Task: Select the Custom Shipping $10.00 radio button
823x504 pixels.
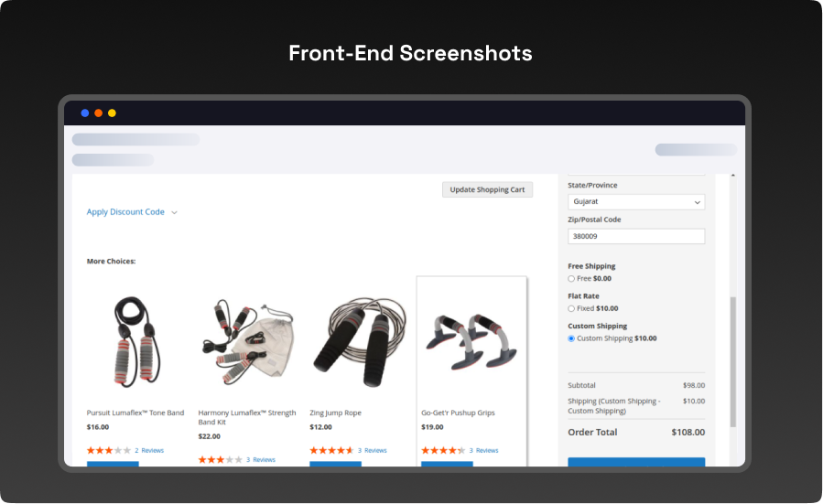Action: click(571, 338)
